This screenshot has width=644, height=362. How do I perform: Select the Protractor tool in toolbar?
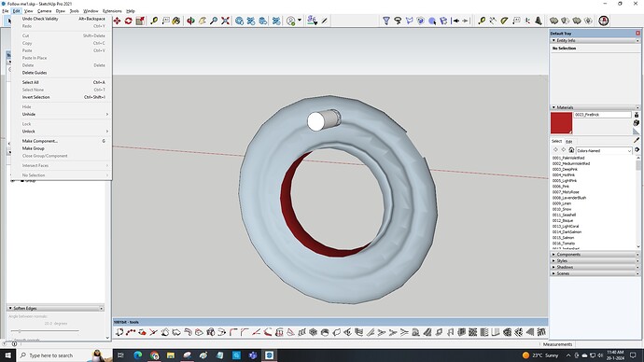504,21
